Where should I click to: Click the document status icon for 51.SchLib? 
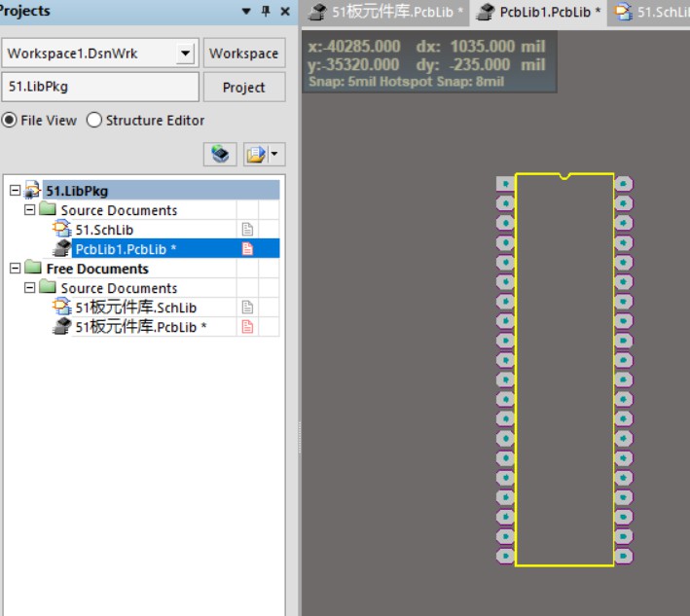[x=247, y=230]
